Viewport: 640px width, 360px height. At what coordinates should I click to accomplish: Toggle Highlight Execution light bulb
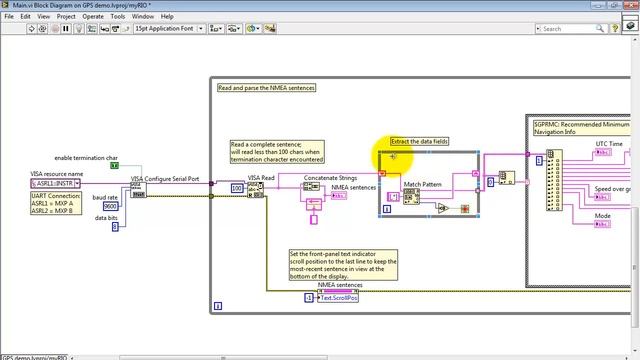pyautogui.click(x=79, y=29)
